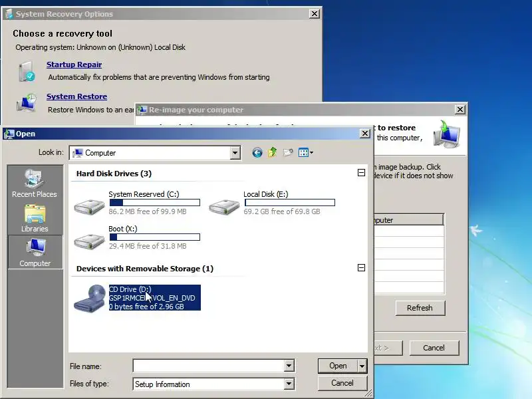Image resolution: width=532 pixels, height=399 pixels.
Task: Click the System Restore tool icon
Action: 27,103
